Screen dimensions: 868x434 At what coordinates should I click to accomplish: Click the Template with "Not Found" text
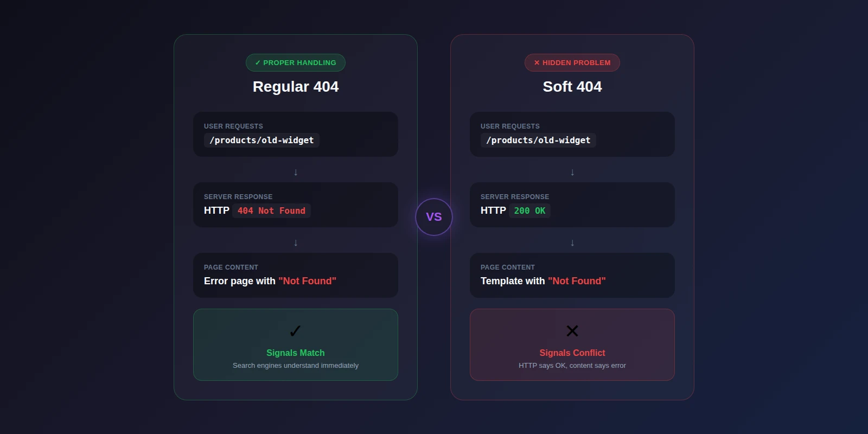[543, 281]
